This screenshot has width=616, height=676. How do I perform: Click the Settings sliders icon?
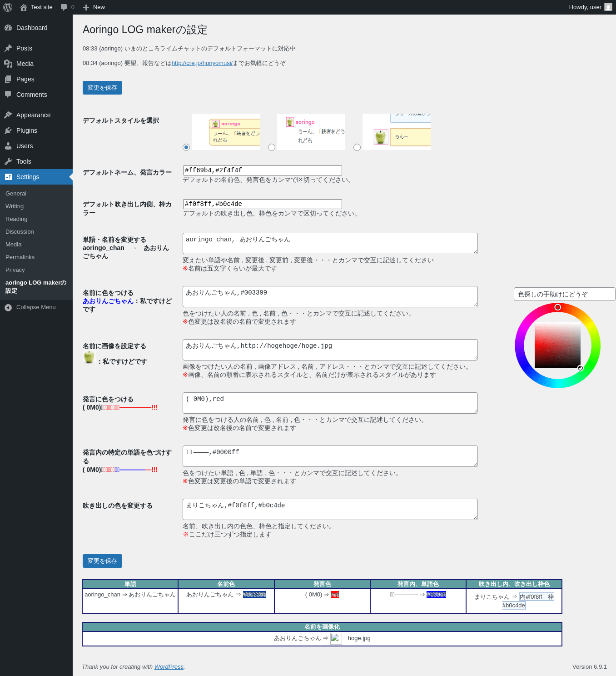click(x=8, y=177)
